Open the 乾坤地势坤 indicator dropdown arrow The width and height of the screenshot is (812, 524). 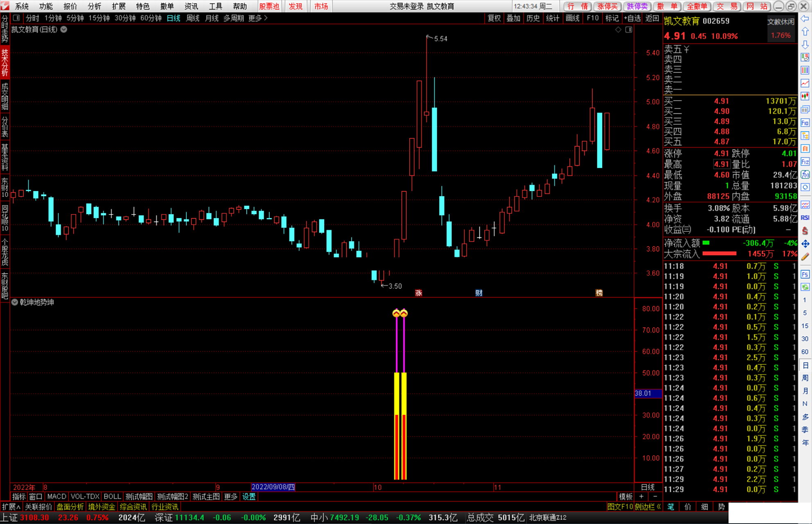point(15,302)
